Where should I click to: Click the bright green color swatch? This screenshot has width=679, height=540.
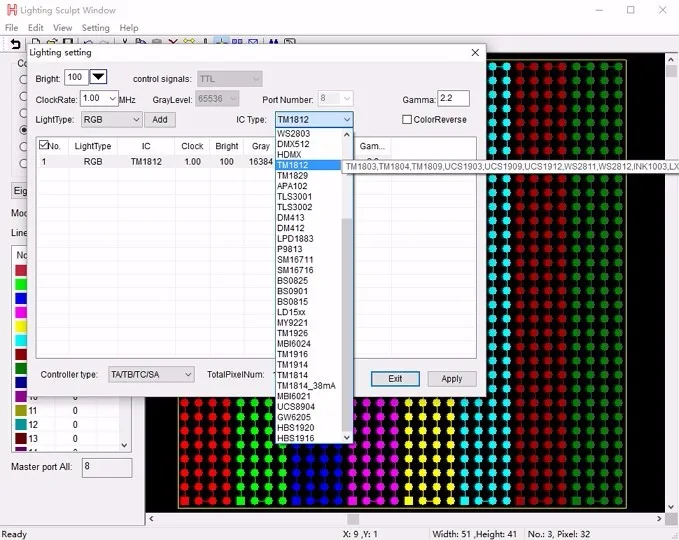(x=21, y=284)
